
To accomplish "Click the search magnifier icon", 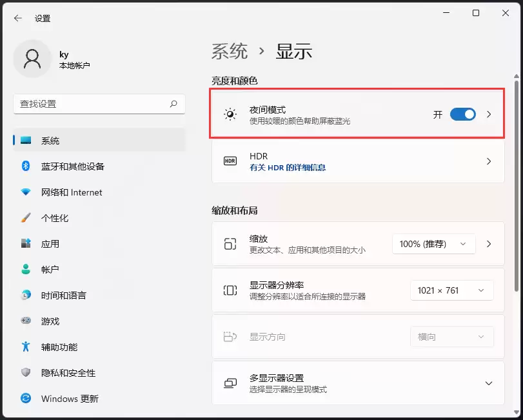I will (x=173, y=104).
